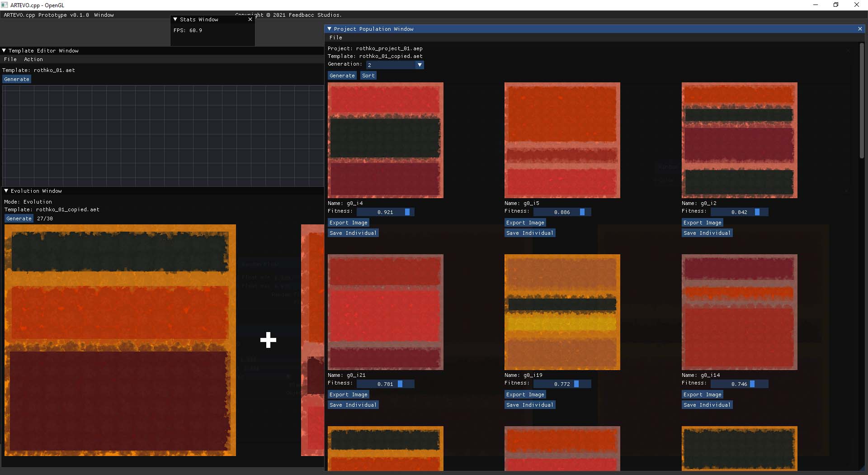Save Individual g0_i5

530,233
